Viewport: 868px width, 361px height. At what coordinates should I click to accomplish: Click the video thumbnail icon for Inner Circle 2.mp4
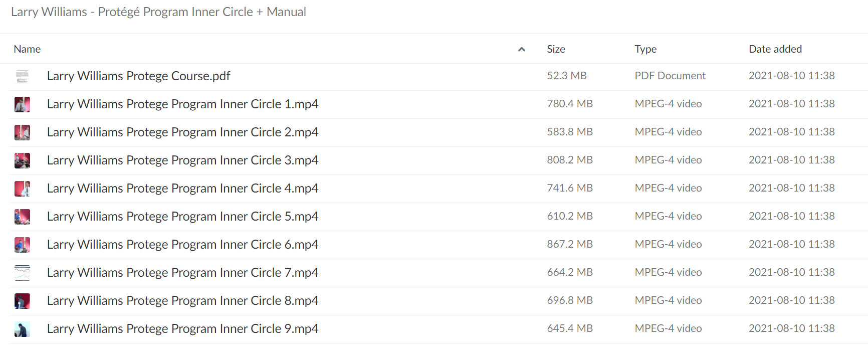(22, 132)
